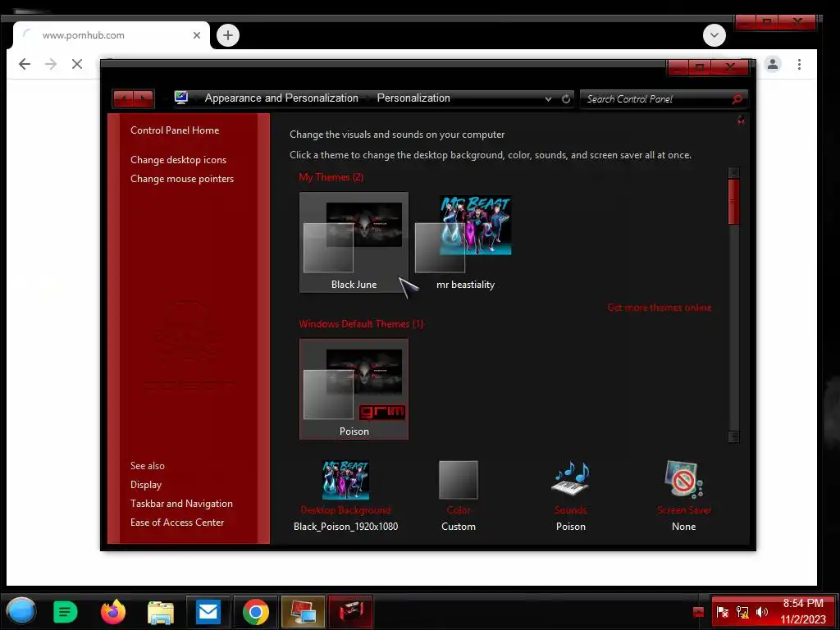The height and width of the screenshot is (630, 840).
Task: Open the Color swatch settings
Action: pos(458,479)
